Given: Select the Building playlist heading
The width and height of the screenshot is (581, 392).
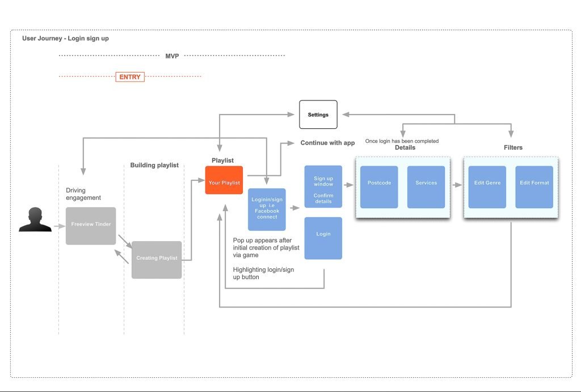Looking at the screenshot, I should pos(154,165).
